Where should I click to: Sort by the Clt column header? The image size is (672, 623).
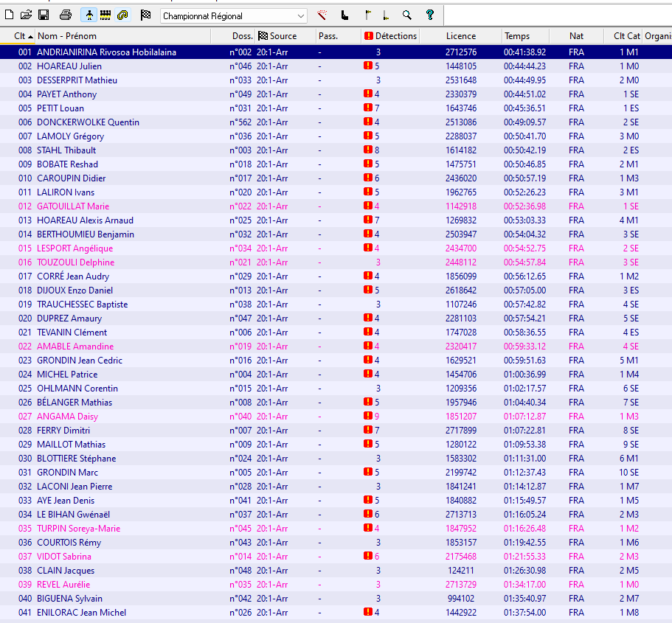point(18,36)
